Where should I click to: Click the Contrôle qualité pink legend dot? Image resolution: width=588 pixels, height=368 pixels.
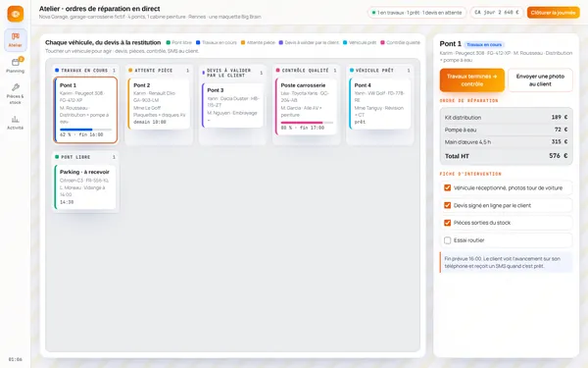click(x=382, y=42)
